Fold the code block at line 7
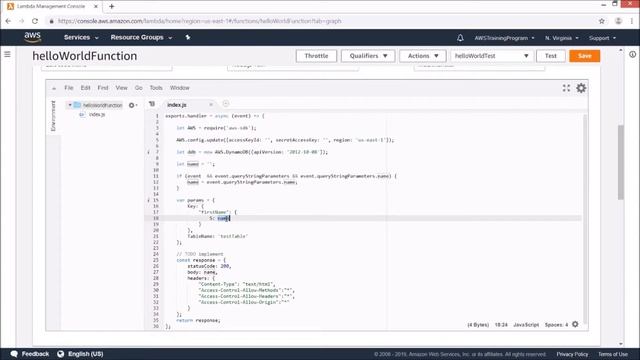 click(149, 152)
